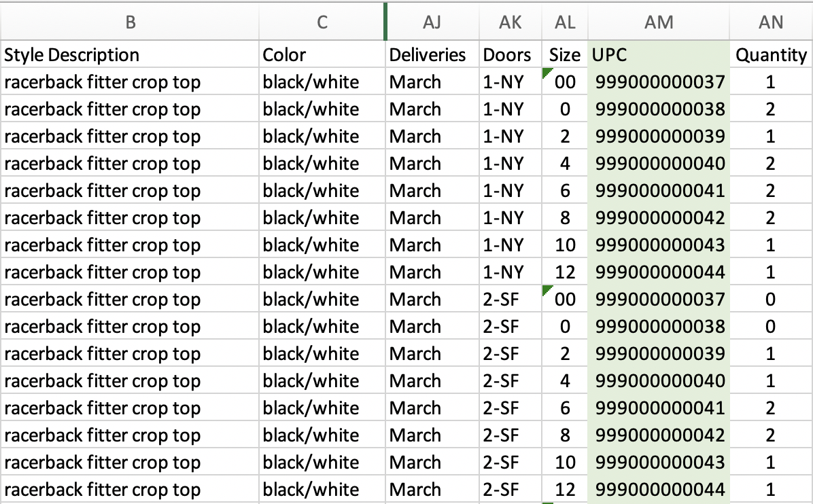Click Size "10" cell in the 2-SF row
This screenshot has height=504, width=813.
coord(565,462)
